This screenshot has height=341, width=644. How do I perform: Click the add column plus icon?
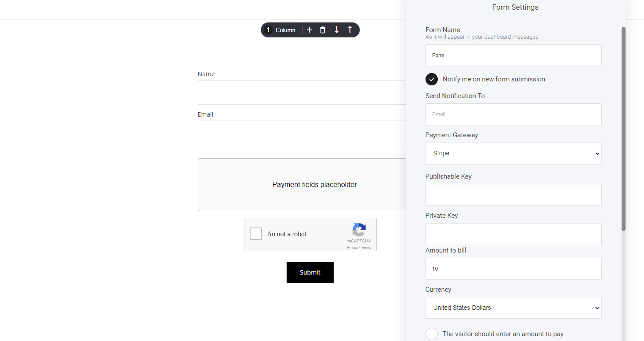(x=309, y=30)
